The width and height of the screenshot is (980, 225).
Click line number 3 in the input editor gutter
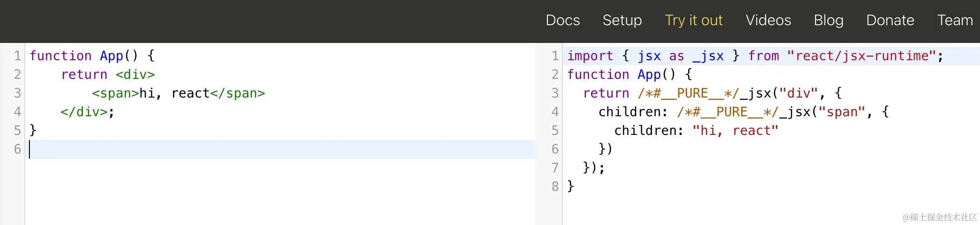coord(17,93)
